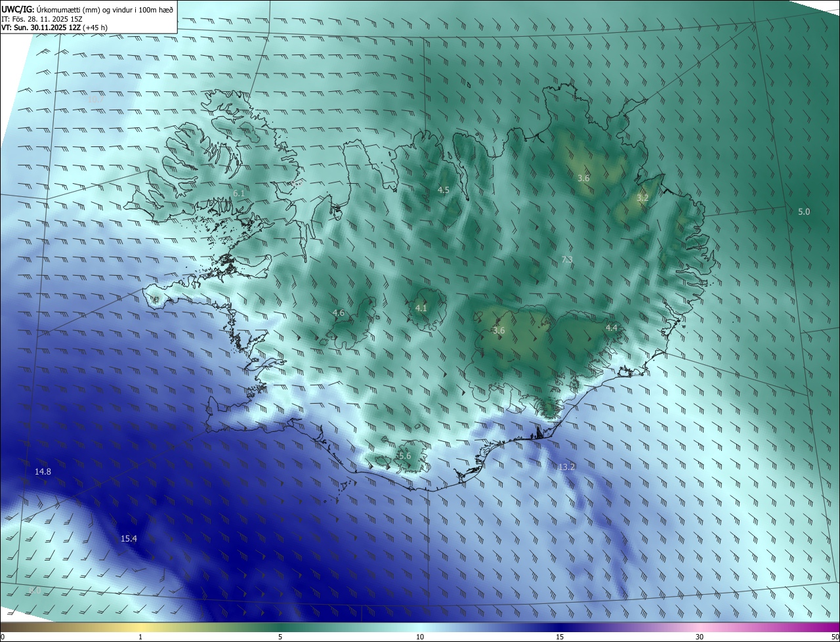The image size is (840, 642).
Task: Click the 15 tick on the color scale
Action: tap(560, 637)
